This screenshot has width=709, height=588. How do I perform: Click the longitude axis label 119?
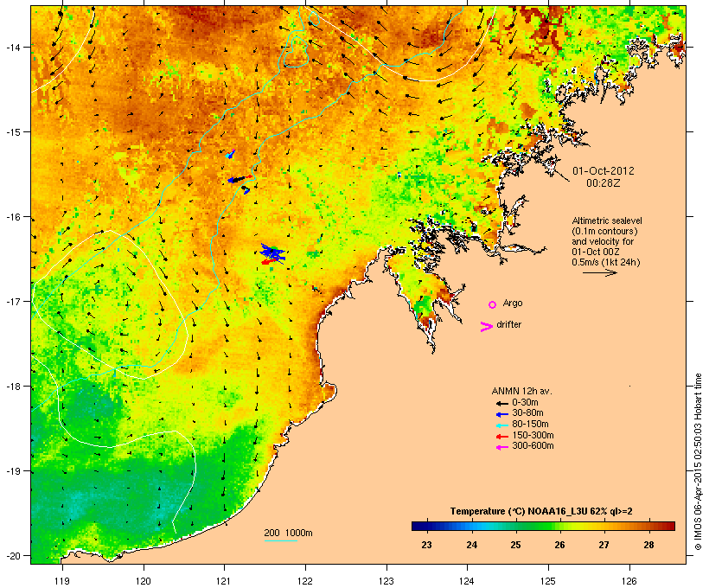[x=62, y=581]
